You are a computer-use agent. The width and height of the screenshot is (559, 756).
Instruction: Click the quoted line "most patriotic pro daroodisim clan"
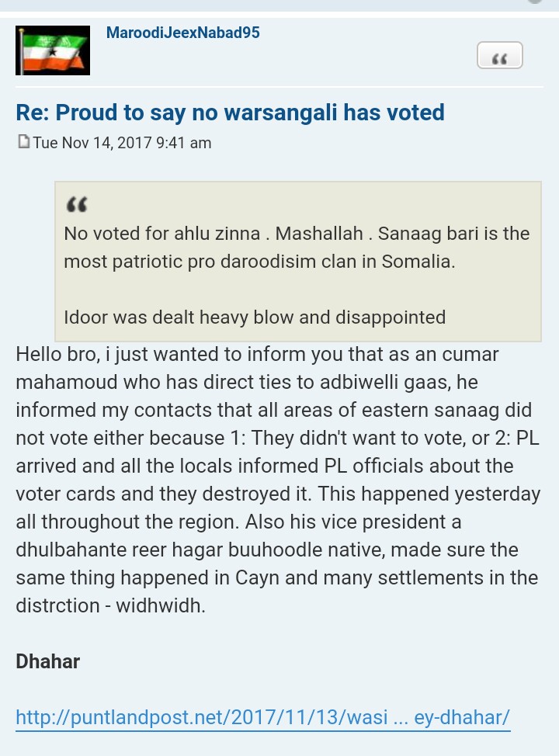pos(259,262)
